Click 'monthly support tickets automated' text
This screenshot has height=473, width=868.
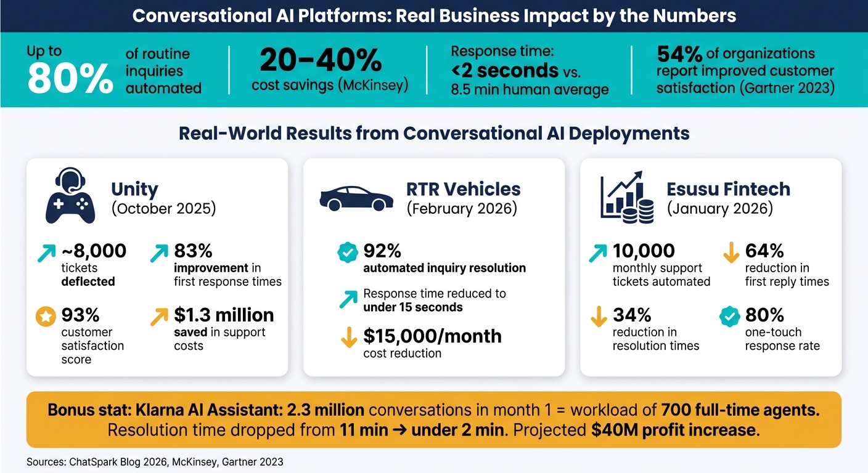click(x=661, y=275)
